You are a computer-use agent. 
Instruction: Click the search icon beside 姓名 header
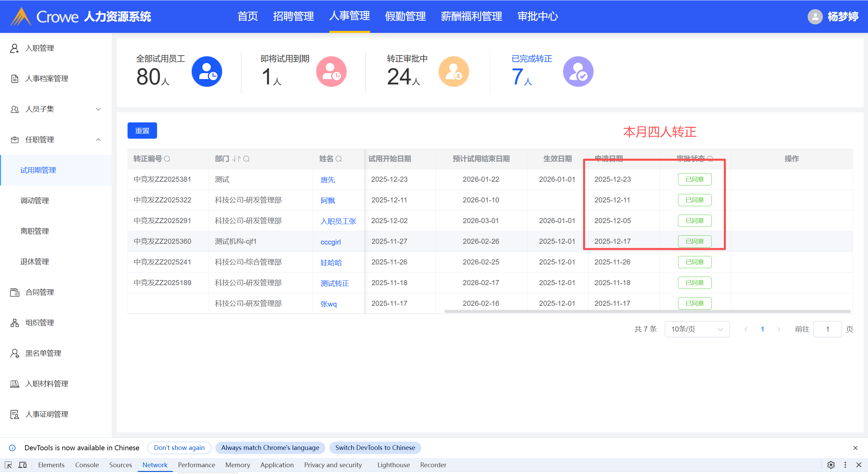pos(339,159)
